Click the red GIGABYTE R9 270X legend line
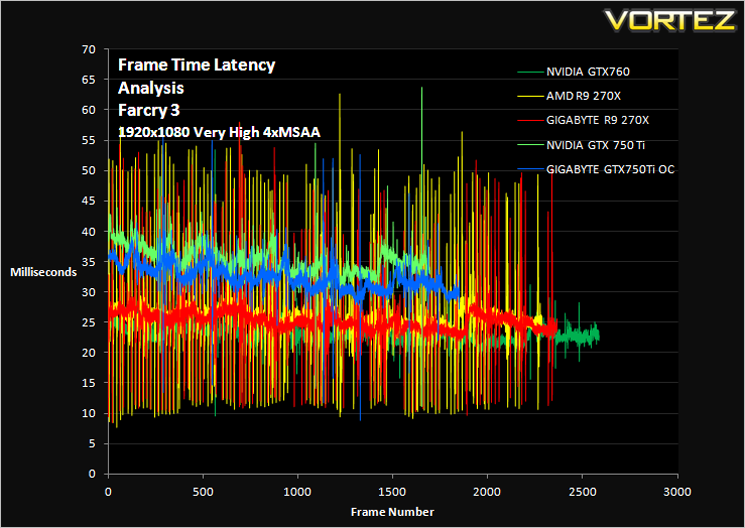This screenshot has height=528, width=745. coord(530,121)
